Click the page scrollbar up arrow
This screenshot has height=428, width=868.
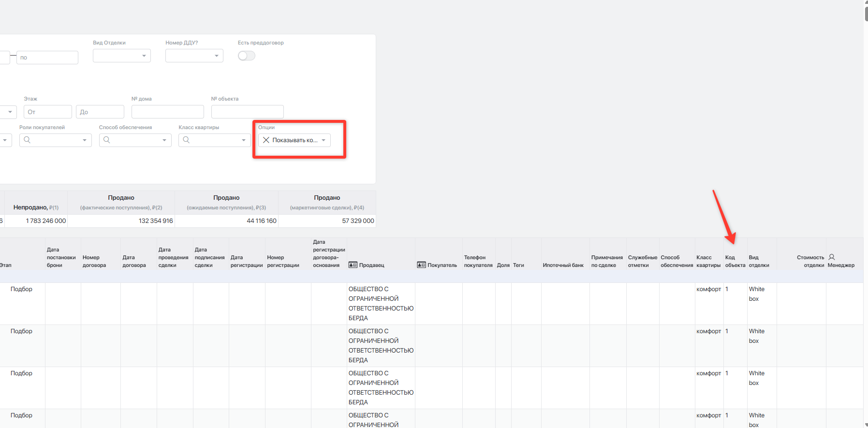[866, 2]
